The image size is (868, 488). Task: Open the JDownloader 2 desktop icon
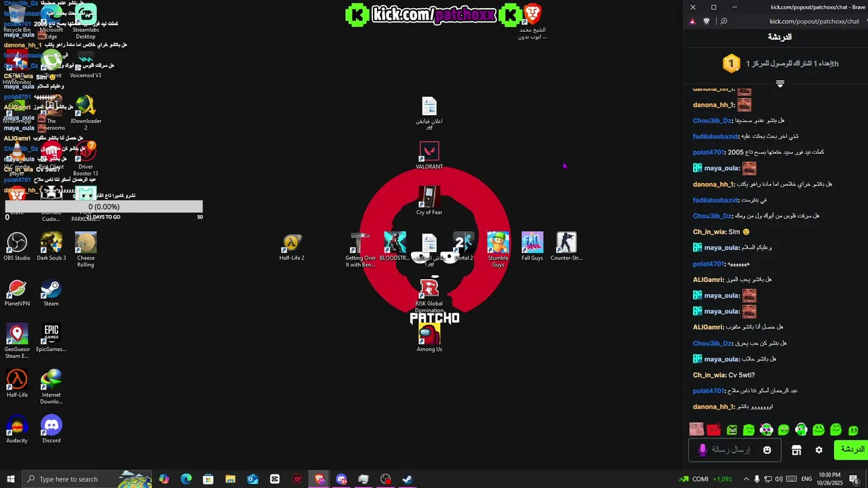point(85,113)
